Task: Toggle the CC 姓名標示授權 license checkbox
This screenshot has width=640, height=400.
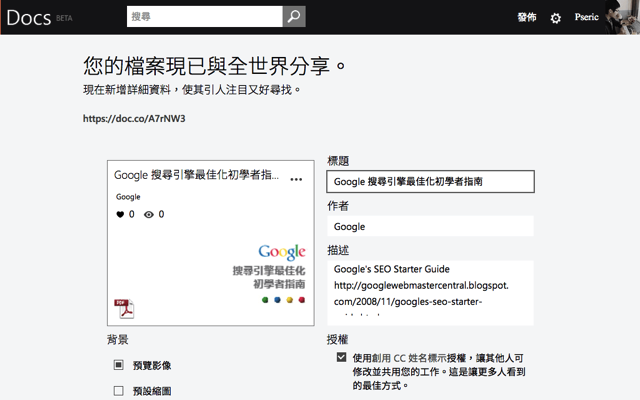Action: point(342,357)
